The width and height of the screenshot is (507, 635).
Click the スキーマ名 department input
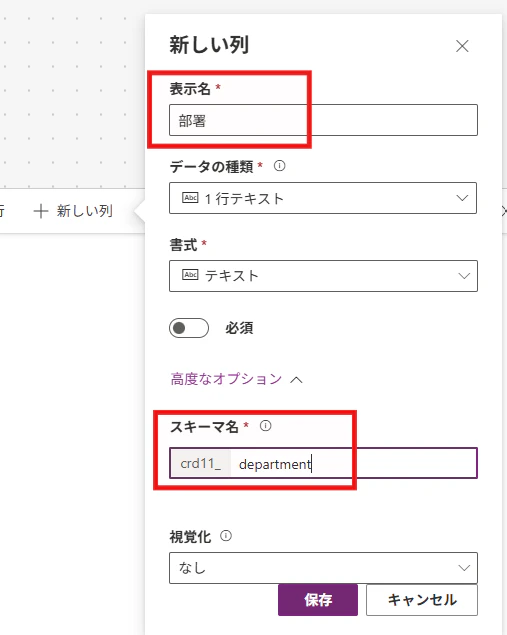tap(354, 463)
